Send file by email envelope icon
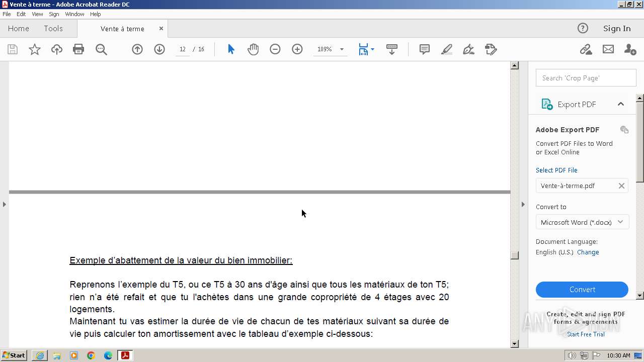Viewport: 644px width, 362px height. click(608, 49)
